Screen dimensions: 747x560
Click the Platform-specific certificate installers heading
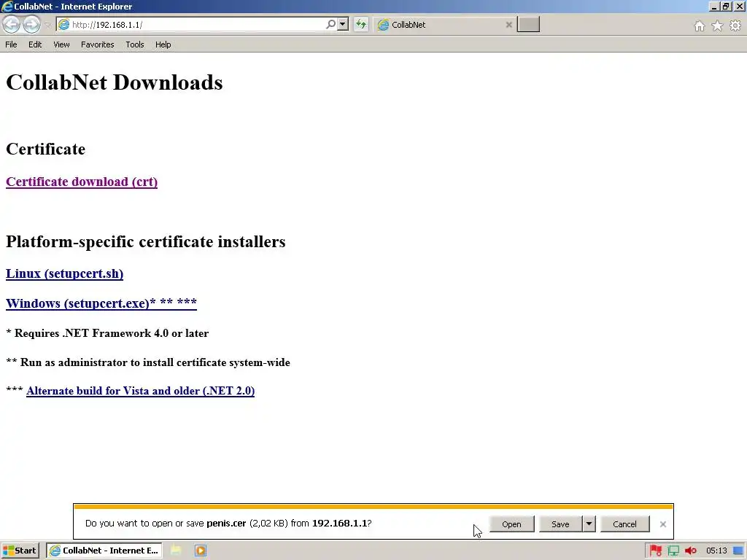[x=146, y=241]
